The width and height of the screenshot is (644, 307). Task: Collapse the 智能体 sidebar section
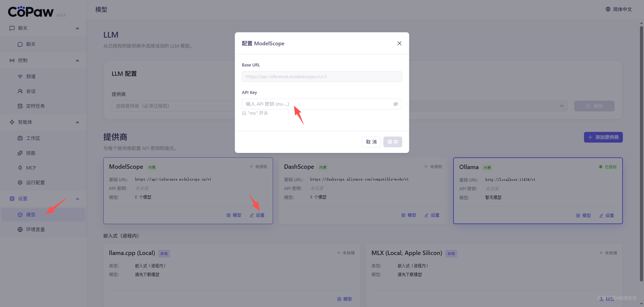click(77, 122)
